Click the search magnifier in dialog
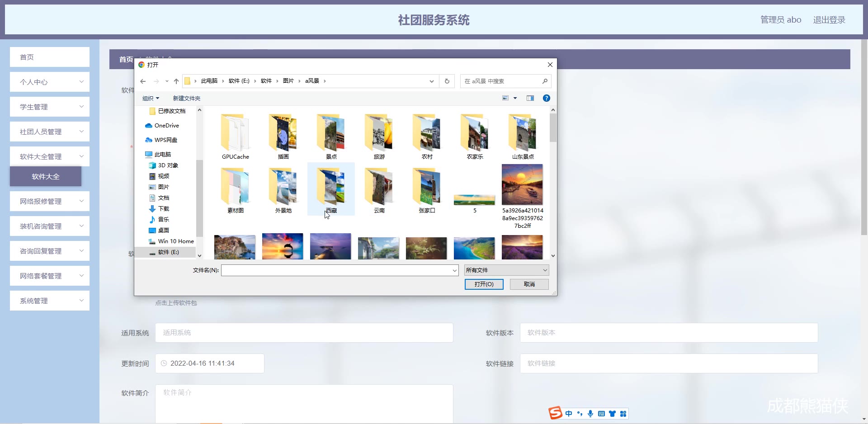 545,81
